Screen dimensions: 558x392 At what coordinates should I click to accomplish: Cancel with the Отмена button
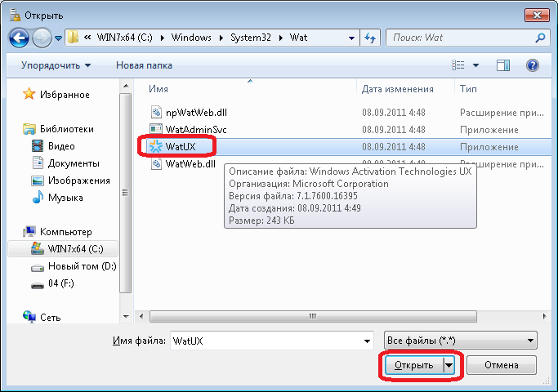point(501,365)
